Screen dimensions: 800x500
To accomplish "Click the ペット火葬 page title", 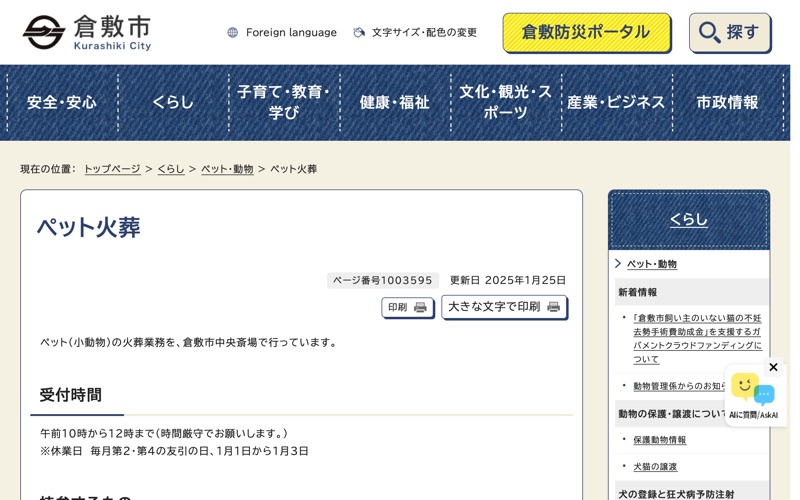I will coord(88,227).
